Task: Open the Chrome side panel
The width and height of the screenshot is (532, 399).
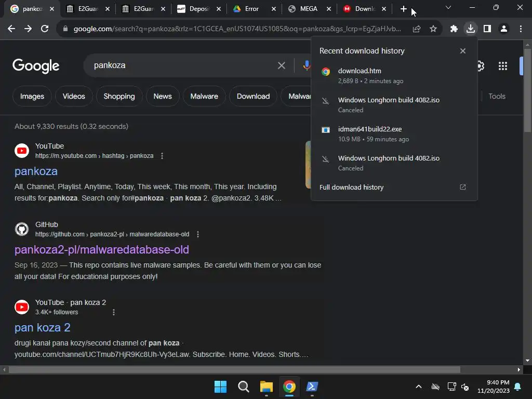Action: pyautogui.click(x=487, y=29)
